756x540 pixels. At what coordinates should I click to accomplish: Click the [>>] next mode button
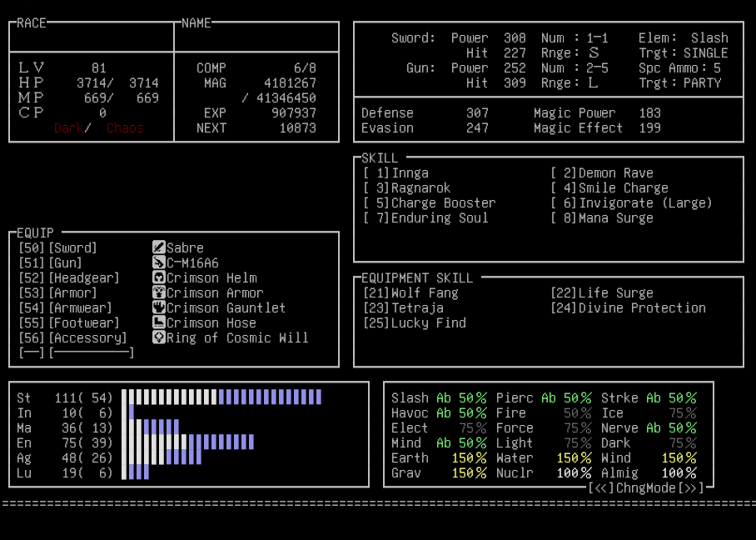click(x=691, y=488)
